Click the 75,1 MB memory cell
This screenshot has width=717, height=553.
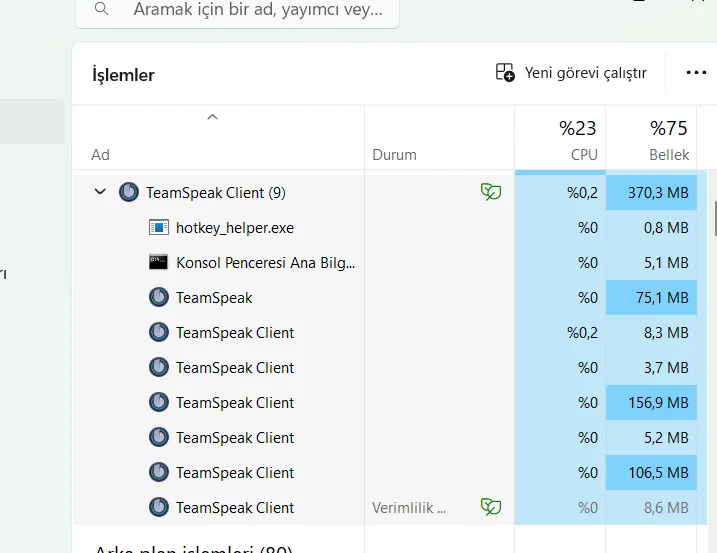[x=652, y=298]
